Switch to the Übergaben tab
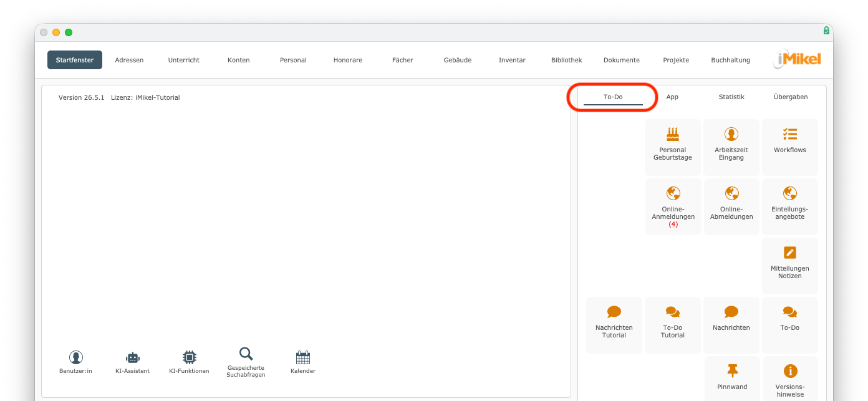The height and width of the screenshot is (401, 868). [791, 97]
